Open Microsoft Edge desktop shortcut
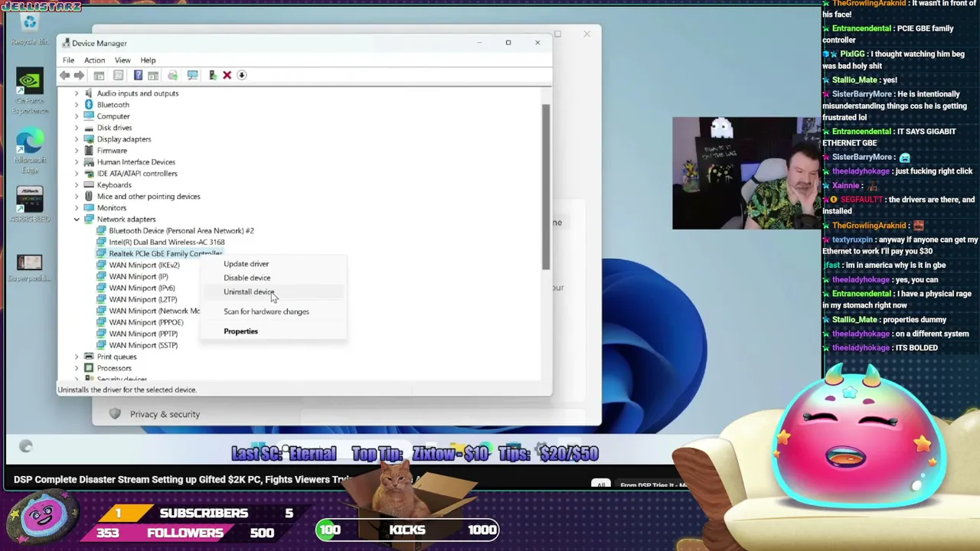Screen dimensions: 980x551 tap(30, 151)
